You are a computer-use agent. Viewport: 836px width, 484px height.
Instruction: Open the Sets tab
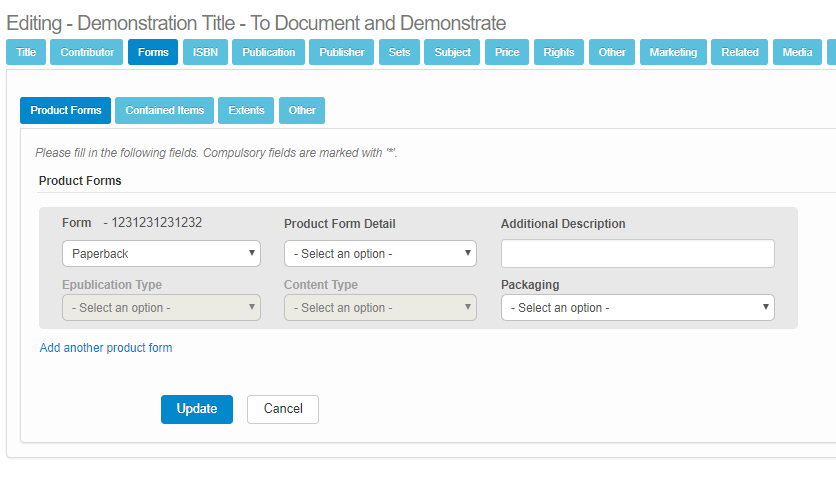399,52
